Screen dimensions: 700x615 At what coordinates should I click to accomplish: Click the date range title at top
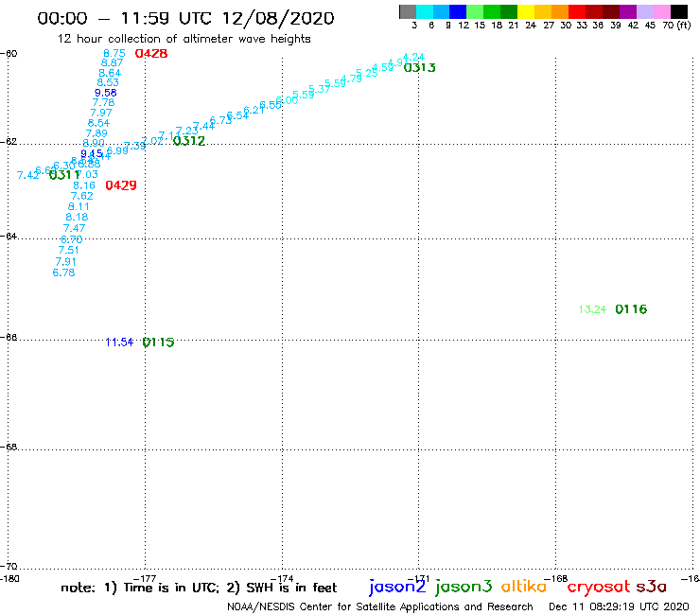185,18
